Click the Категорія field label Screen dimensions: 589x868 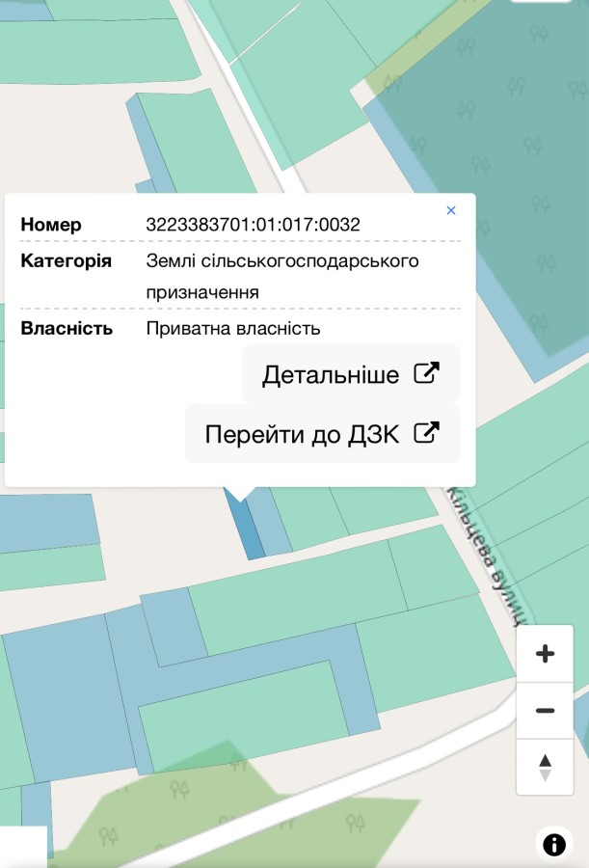point(66,261)
